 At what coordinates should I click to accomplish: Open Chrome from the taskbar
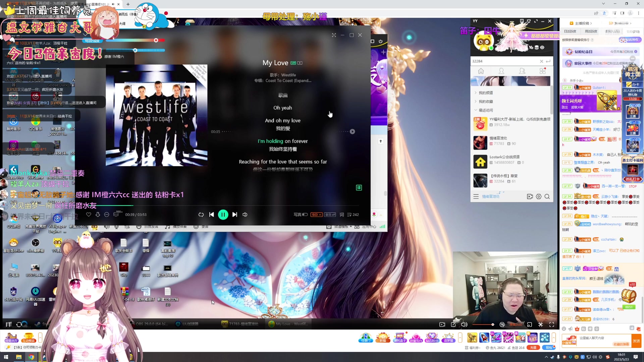coord(31,357)
